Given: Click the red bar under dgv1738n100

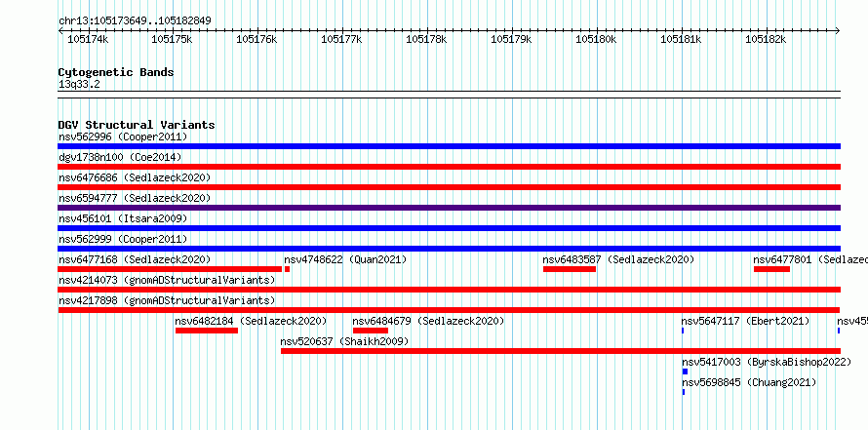Looking at the screenshot, I should [x=449, y=167].
